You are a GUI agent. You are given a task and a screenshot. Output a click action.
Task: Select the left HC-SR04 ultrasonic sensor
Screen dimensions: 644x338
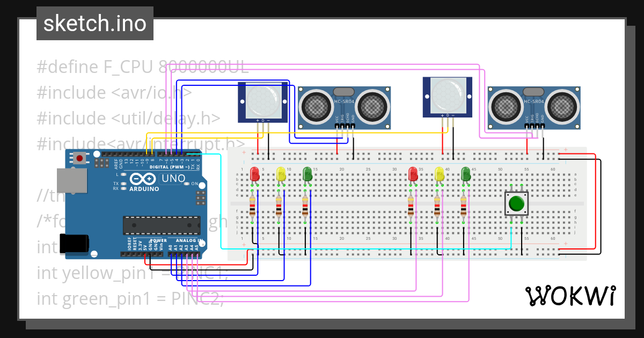(343, 107)
